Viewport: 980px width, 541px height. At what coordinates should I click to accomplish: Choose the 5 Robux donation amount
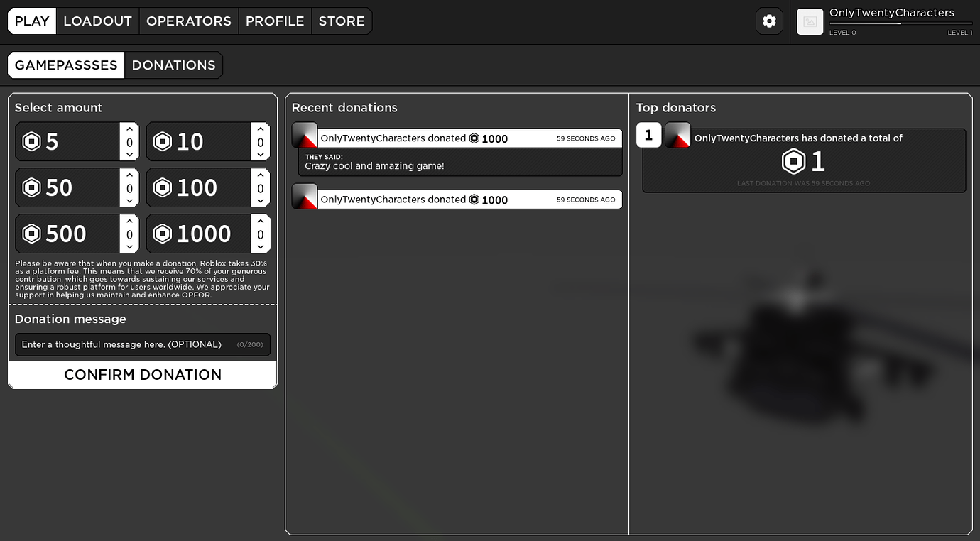(x=67, y=142)
